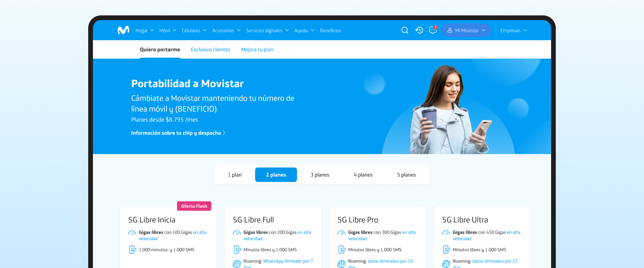The width and height of the screenshot is (644, 268).
Task: Click speedometer icon in 5G Libre Ultra
Action: point(446,233)
